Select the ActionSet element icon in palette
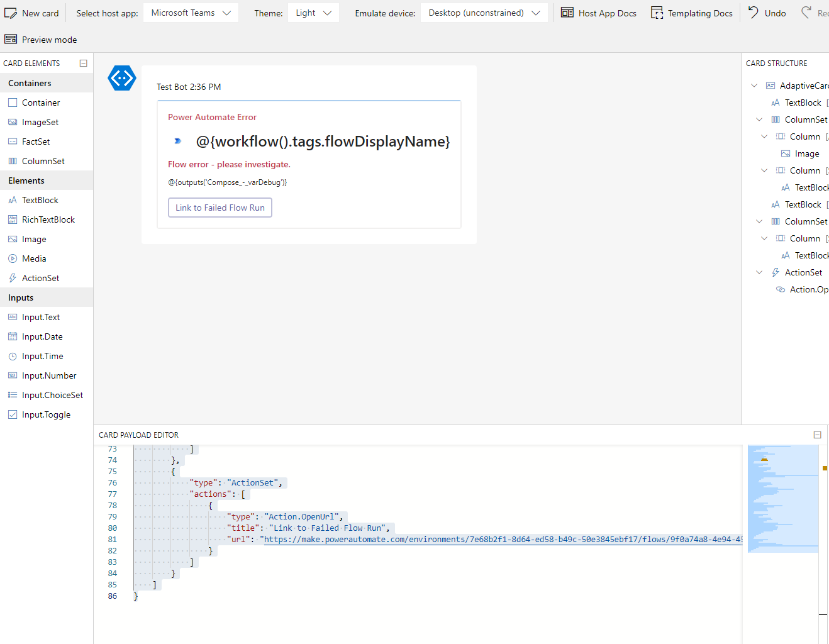Image resolution: width=829 pixels, height=644 pixels. (x=13, y=278)
